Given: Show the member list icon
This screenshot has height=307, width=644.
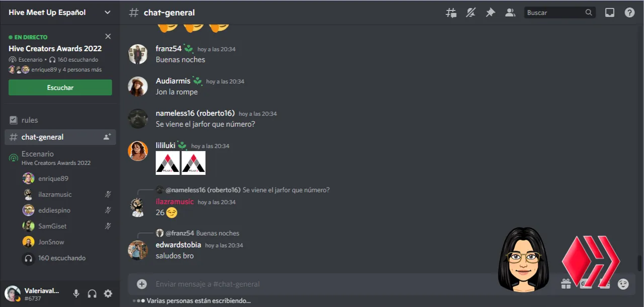Looking at the screenshot, I should 510,13.
